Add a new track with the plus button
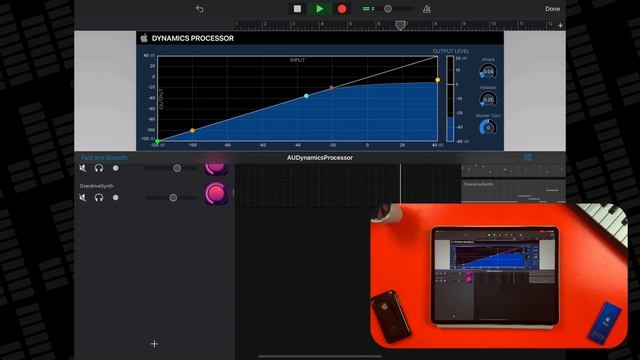 (154, 344)
